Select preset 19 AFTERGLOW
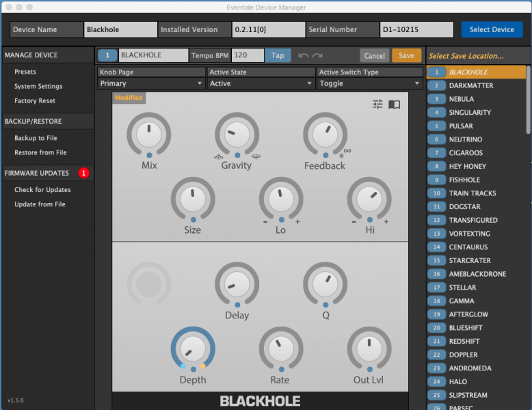This screenshot has height=410, width=532. [476, 314]
